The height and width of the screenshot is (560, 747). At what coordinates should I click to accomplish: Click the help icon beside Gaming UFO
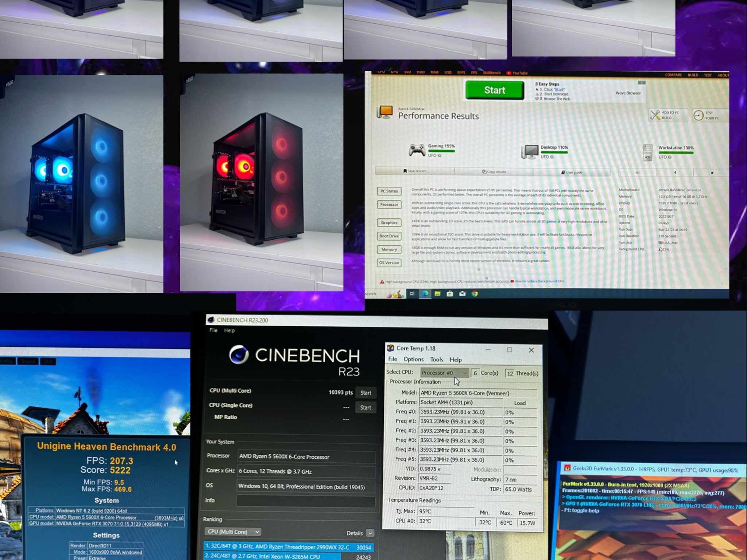point(440,156)
